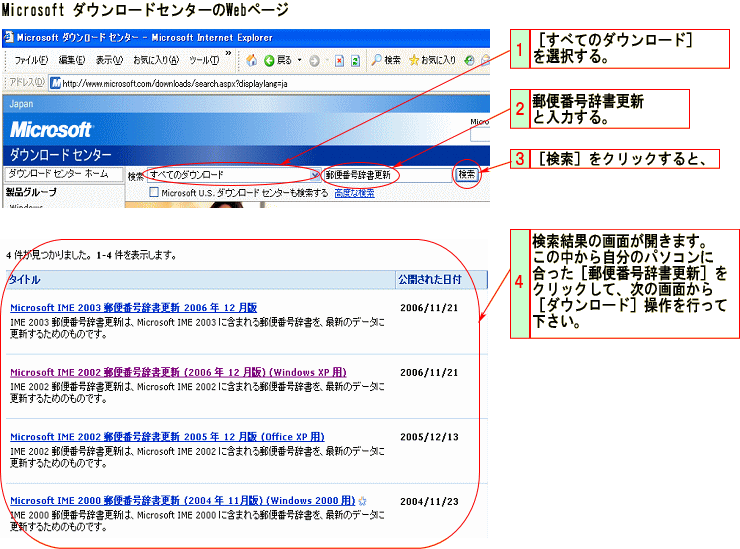Click the タイトル column header

click(x=25, y=279)
